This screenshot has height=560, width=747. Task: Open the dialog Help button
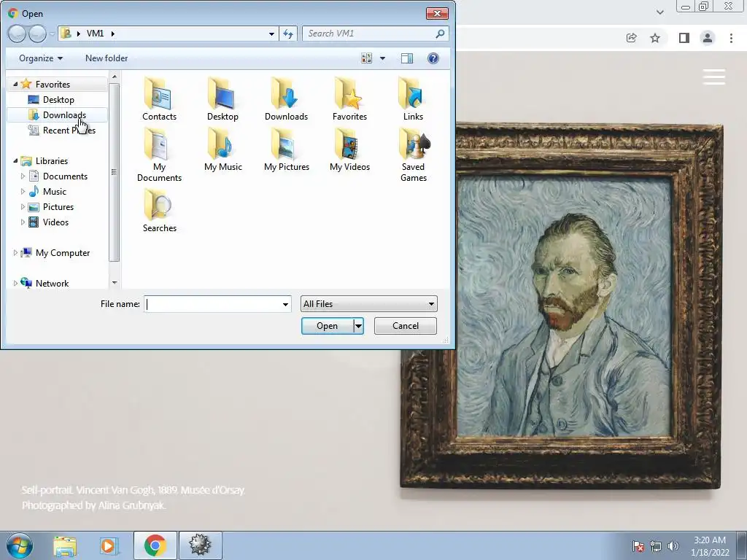[433, 58]
